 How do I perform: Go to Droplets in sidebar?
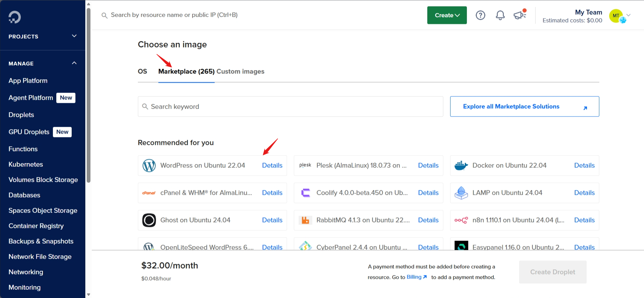pos(21,115)
